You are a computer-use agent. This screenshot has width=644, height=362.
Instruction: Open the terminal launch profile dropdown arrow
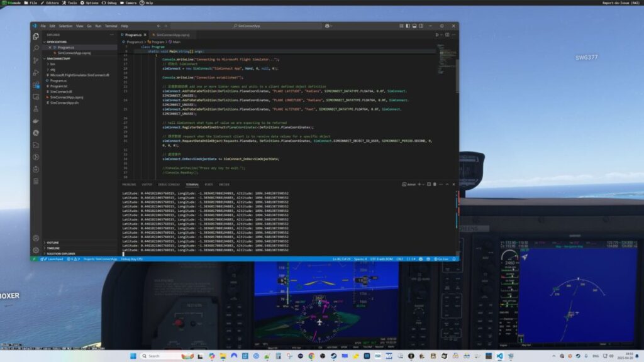423,184
